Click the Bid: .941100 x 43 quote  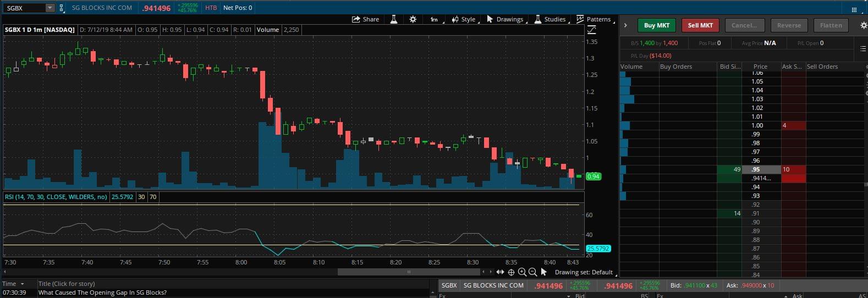(694, 285)
